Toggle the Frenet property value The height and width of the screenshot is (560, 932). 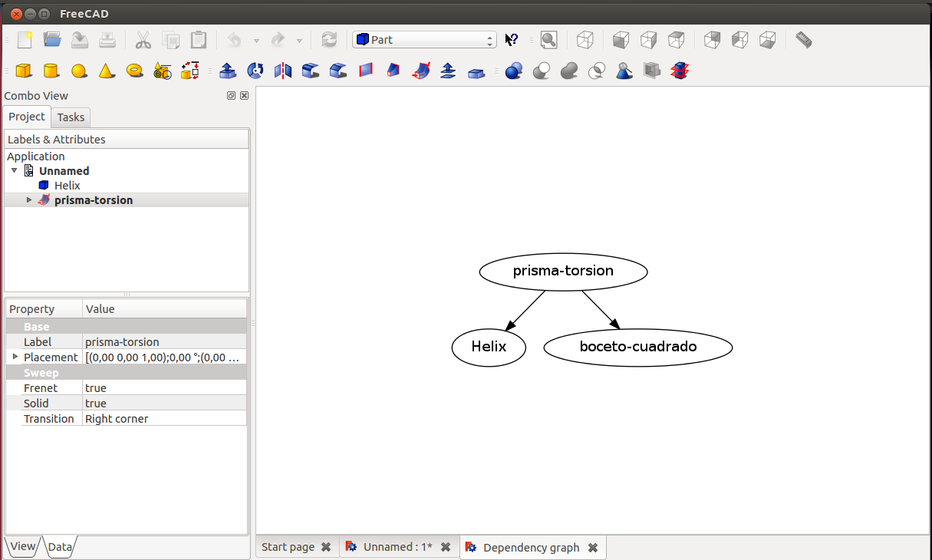coord(164,388)
